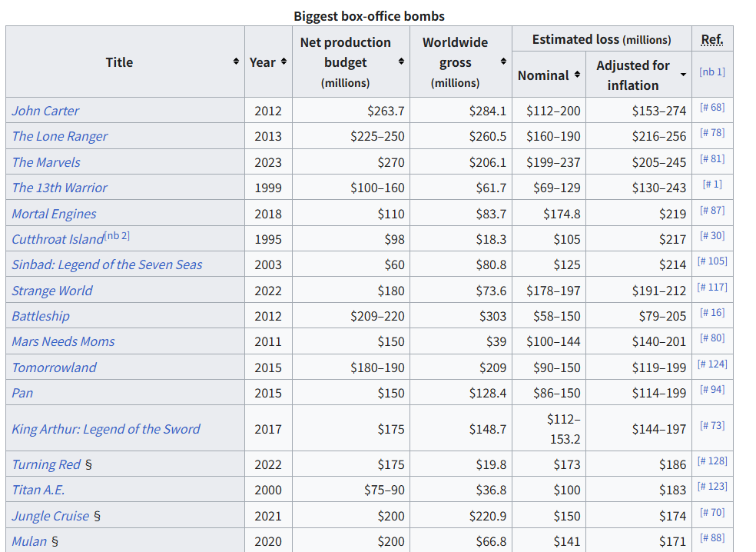The width and height of the screenshot is (756, 552).
Task: Sort by Adjusted for inflation arrow
Action: pos(683,75)
